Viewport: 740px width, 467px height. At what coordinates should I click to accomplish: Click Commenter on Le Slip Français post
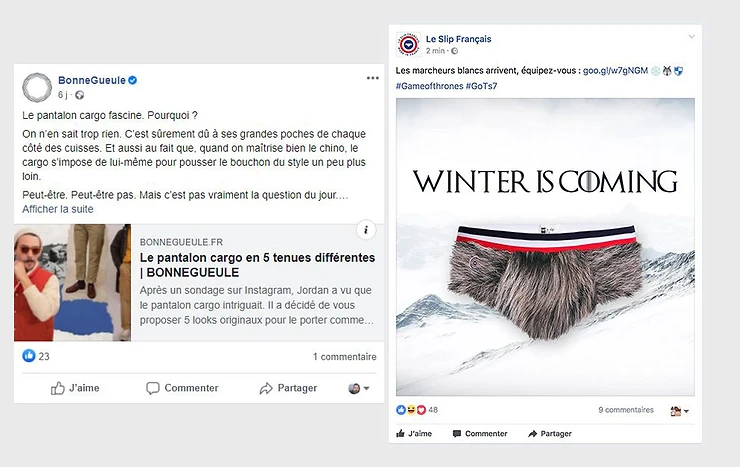coord(480,434)
